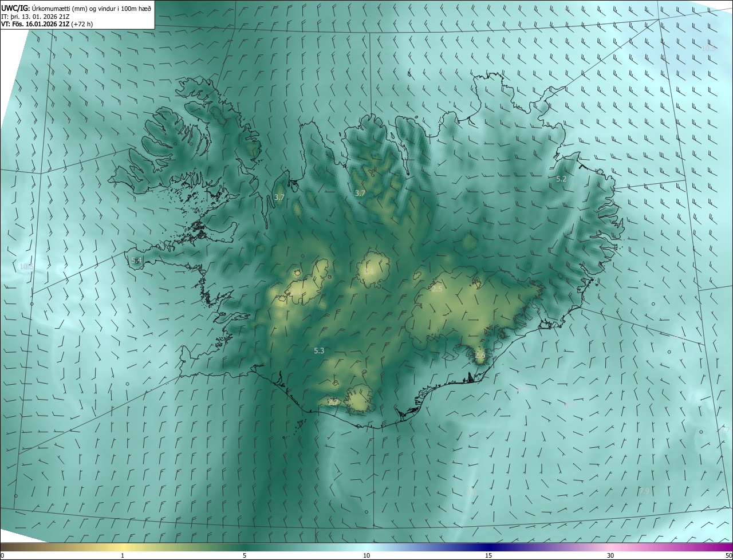
Task: Click the 2.5 value label on Vatnajökull glacier
Action: [x=437, y=289]
